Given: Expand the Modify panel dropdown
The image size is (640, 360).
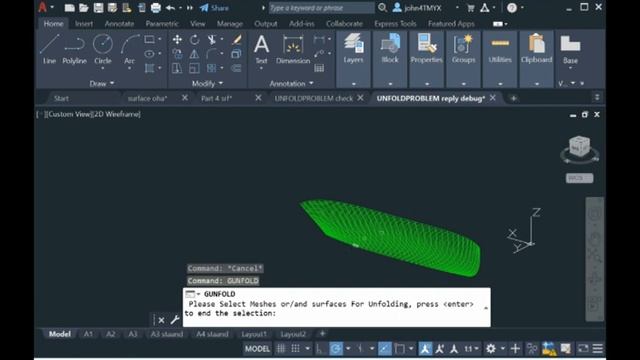Looking at the screenshot, I should coord(207,83).
